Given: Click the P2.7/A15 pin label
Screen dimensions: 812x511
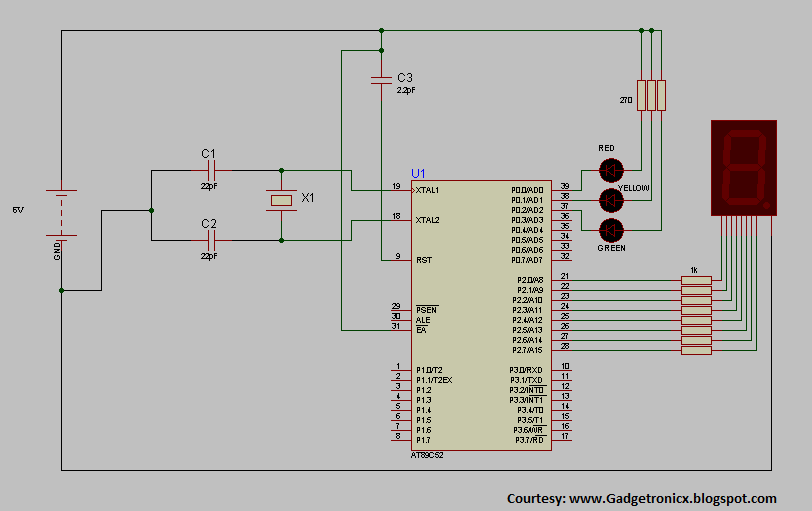Looking at the screenshot, I should coord(528,350).
